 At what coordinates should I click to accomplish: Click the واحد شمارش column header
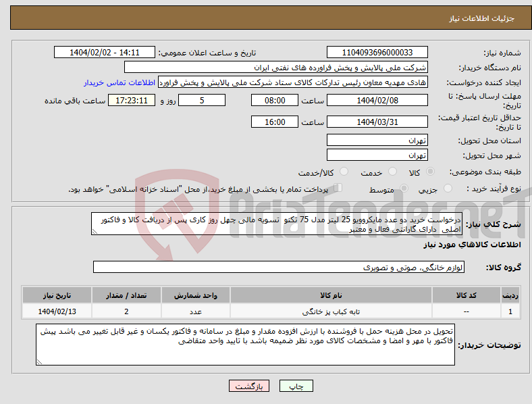point(195,295)
